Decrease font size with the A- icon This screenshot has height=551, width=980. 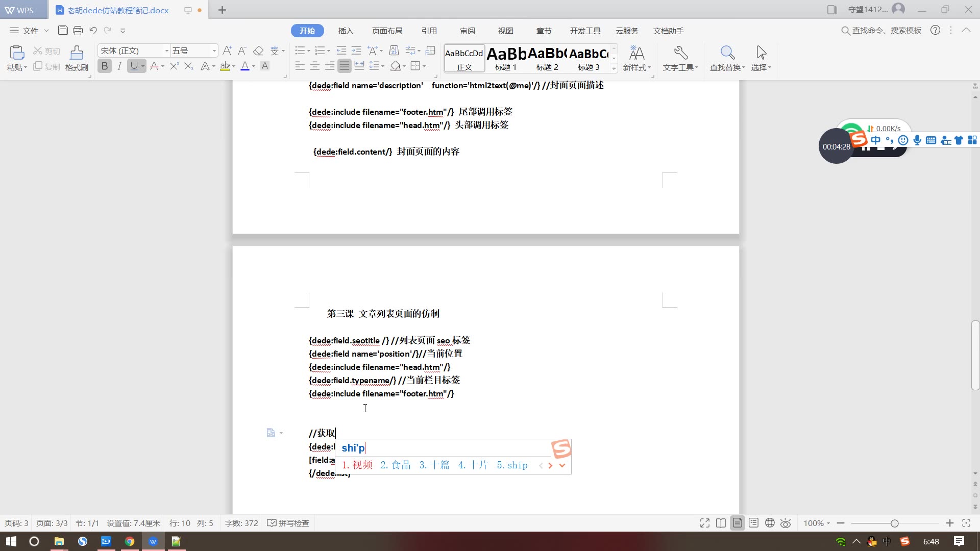coord(242,51)
